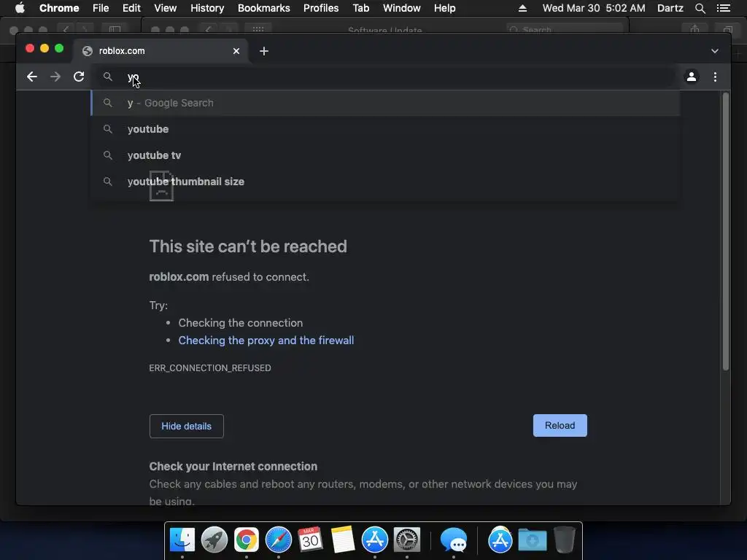This screenshot has height=560, width=747.
Task: Reload the page using the toolbar icon
Action: (x=79, y=77)
